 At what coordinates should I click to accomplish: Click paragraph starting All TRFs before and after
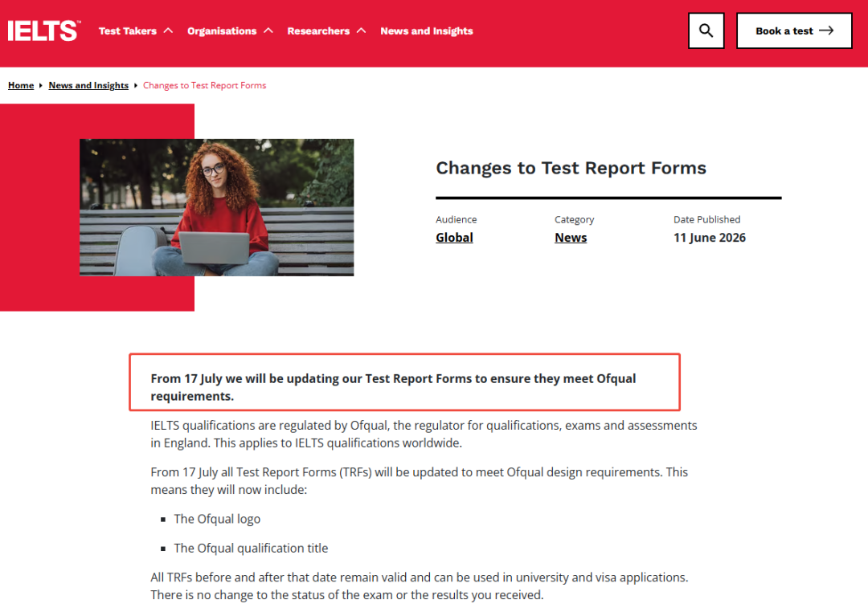(x=419, y=586)
